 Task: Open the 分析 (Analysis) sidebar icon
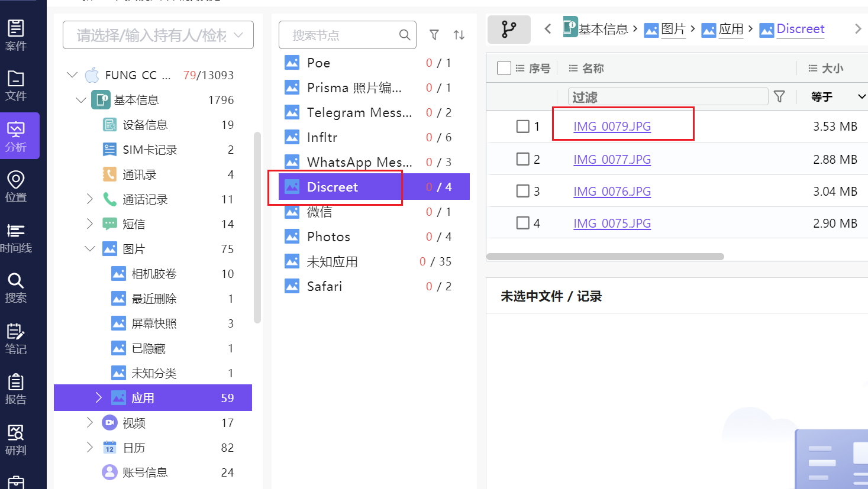[16, 136]
